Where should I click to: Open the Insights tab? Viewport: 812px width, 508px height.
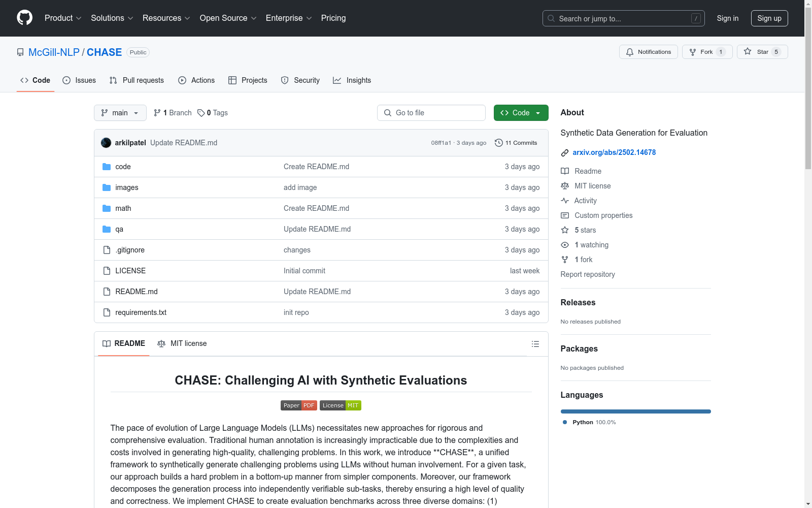(352, 80)
